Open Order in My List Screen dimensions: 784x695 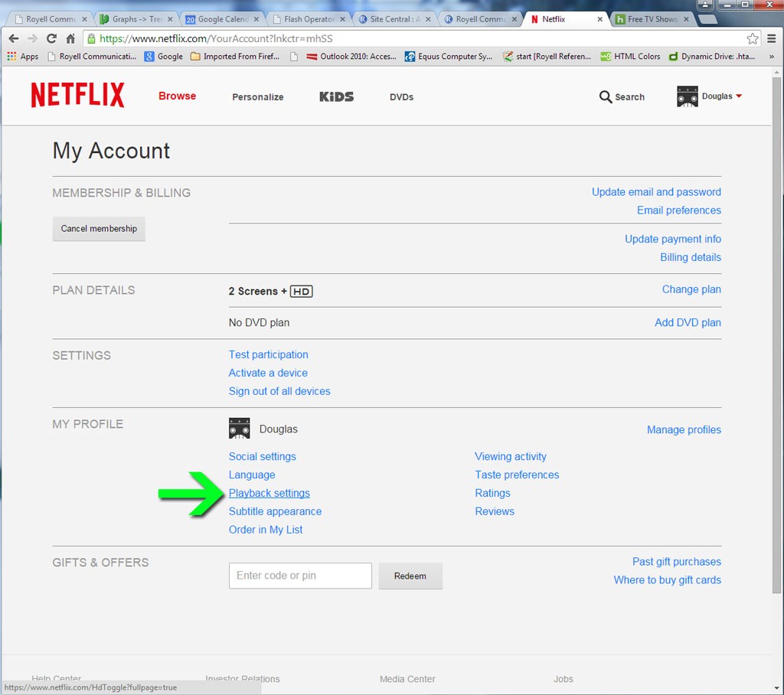coord(265,530)
